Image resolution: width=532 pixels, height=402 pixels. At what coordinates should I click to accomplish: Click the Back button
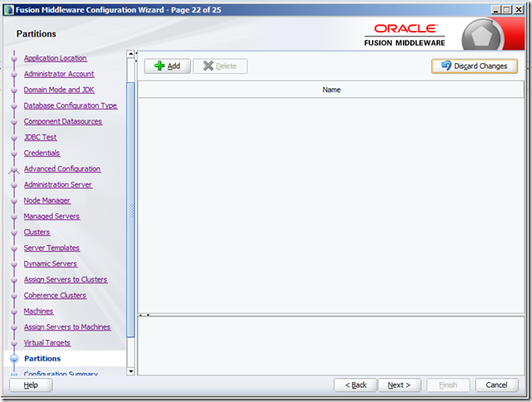355,385
